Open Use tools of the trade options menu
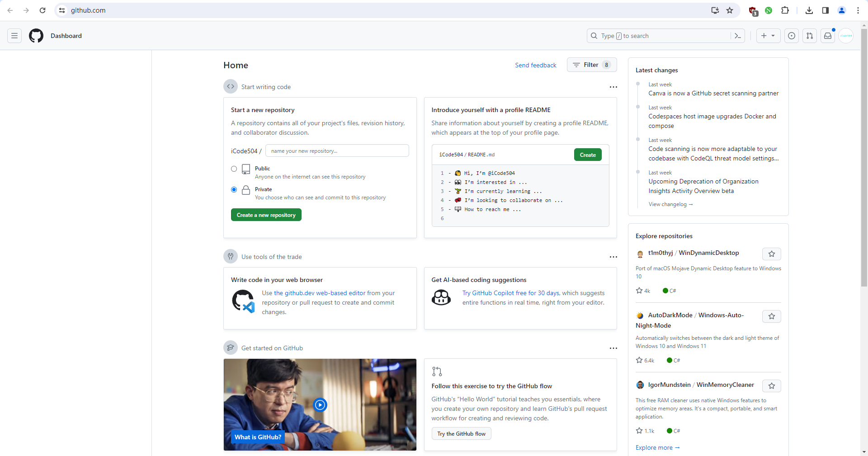The height and width of the screenshot is (456, 868). [x=613, y=257]
